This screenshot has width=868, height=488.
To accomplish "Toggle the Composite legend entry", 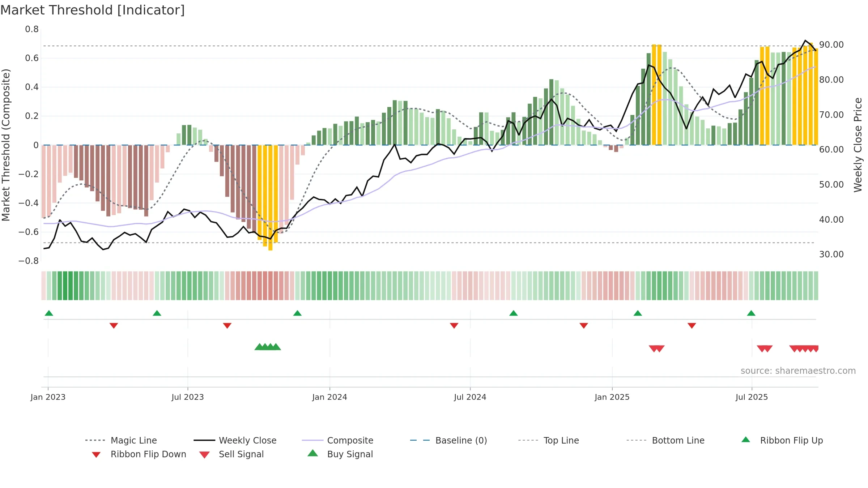I will pyautogui.click(x=337, y=440).
